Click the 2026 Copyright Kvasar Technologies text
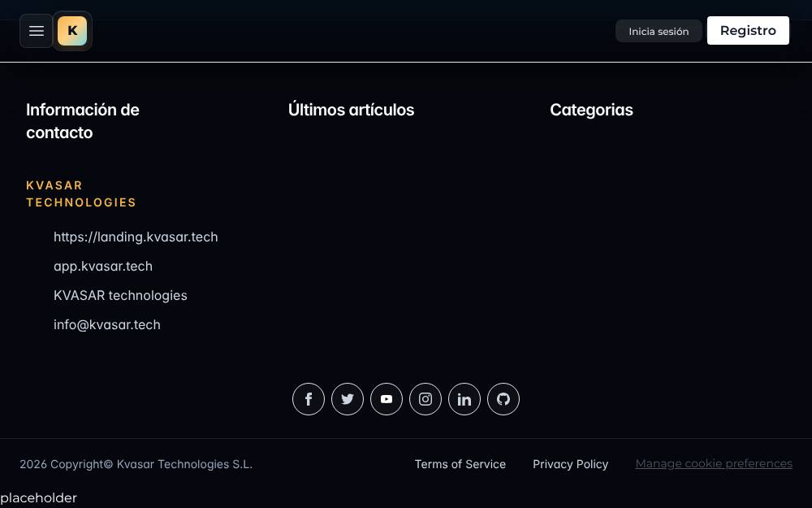The image size is (812, 508). [136, 464]
